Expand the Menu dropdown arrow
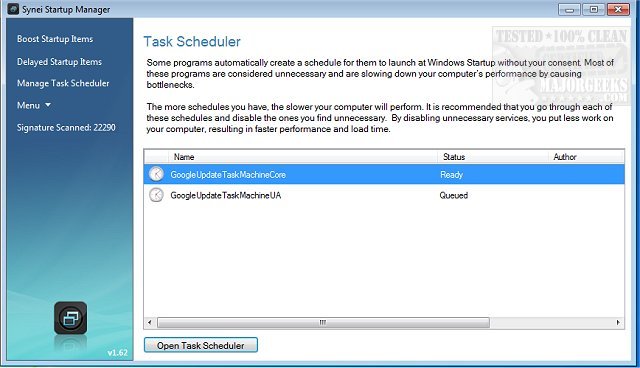Viewport: 640px width, 368px height. click(48, 105)
